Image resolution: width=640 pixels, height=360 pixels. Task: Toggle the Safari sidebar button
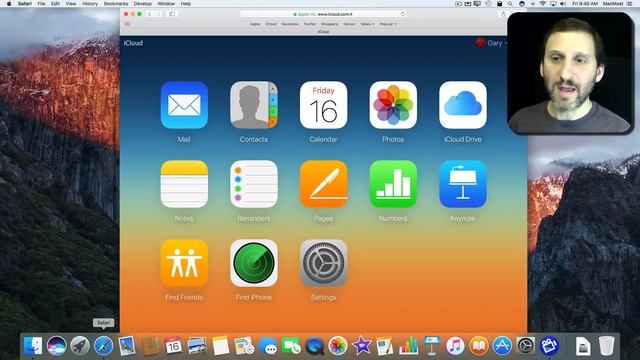172,14
